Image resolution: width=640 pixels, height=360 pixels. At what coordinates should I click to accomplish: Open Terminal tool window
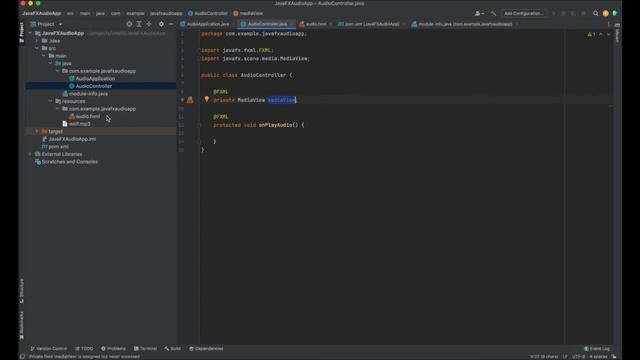click(145, 349)
